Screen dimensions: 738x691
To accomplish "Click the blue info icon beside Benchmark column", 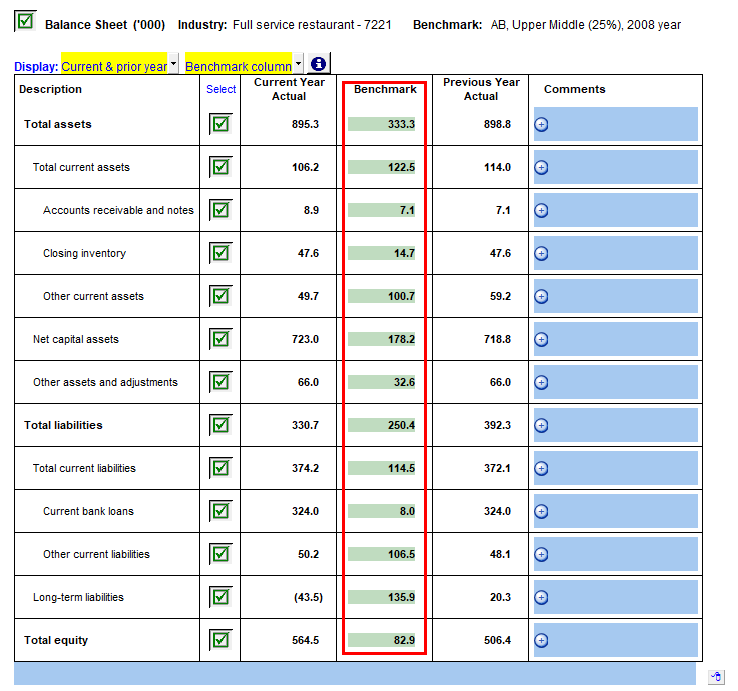I will 319,64.
